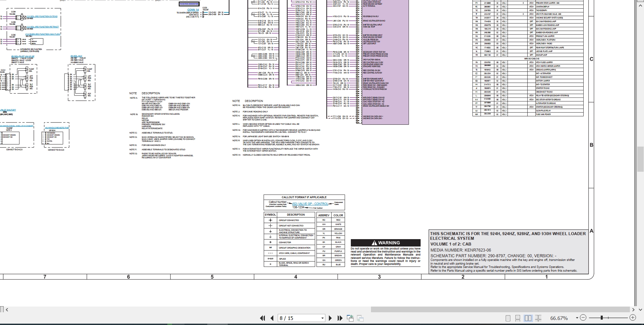
Task: Click the horizontal scrollbar thumb
Action: click(500, 310)
